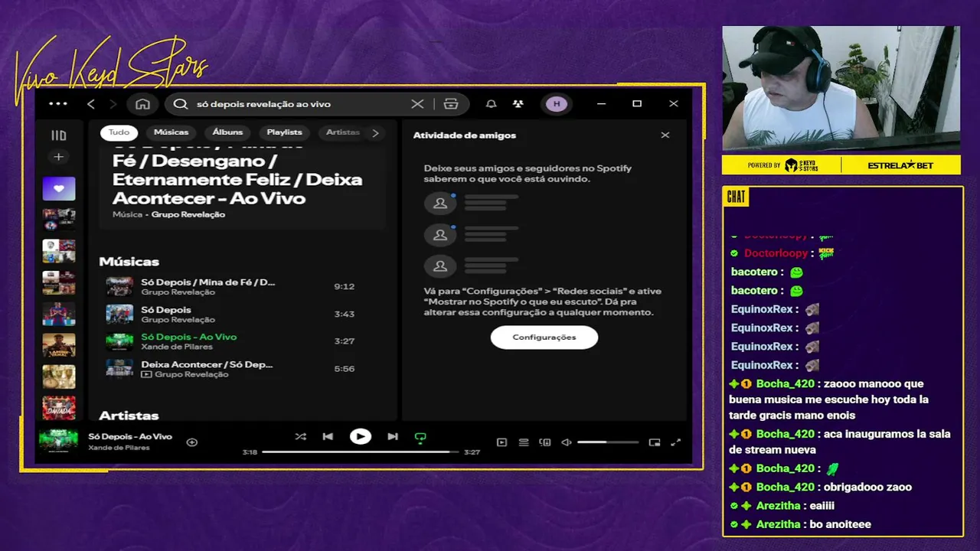Screen dimensions: 980x551
Task: Select the Tudo filter chip
Action: click(119, 132)
